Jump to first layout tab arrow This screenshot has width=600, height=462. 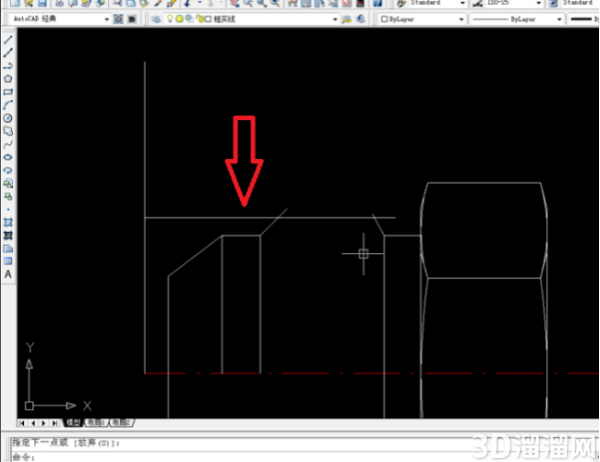pyautogui.click(x=22, y=423)
